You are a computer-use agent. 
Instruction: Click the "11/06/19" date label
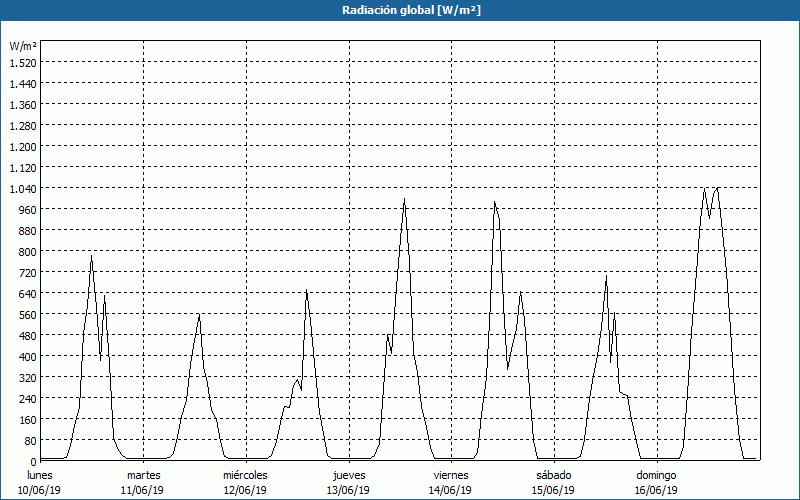click(142, 490)
